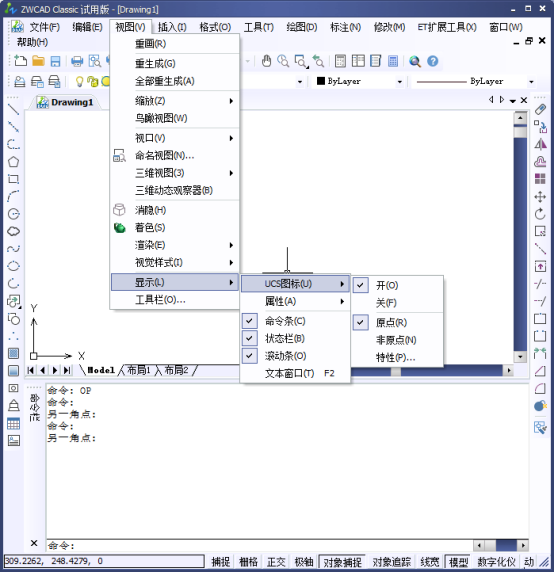Expand the 视口(V) viewports submenu

pos(174,138)
